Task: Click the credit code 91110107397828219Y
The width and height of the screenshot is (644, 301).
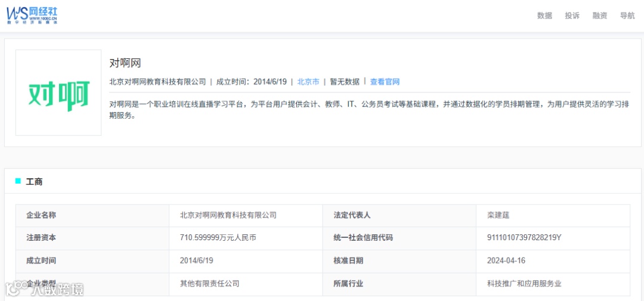Action: [524, 237]
